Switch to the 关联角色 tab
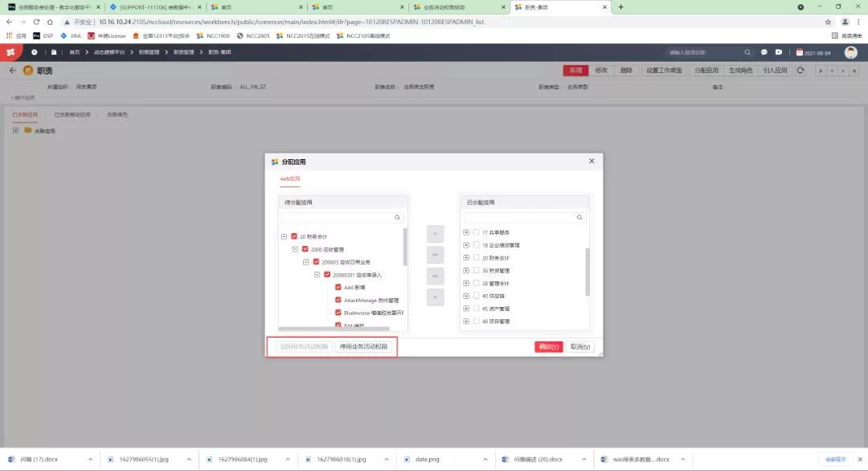Image resolution: width=868 pixels, height=471 pixels. pyautogui.click(x=119, y=114)
